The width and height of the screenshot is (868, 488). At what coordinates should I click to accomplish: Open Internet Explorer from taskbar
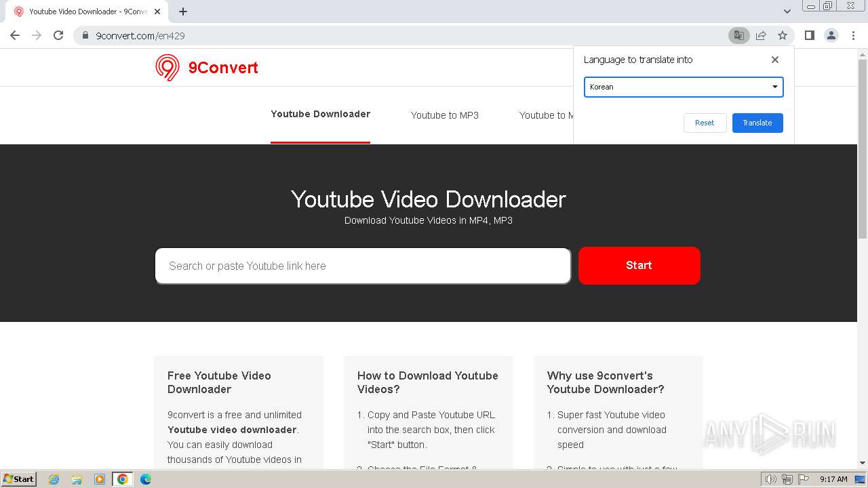[54, 479]
